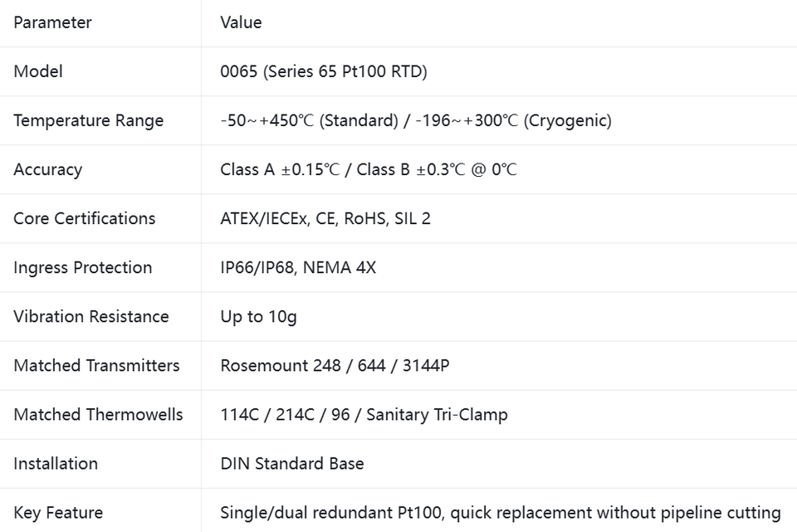Click the IP66/IP68, NEMA 4X value
This screenshot has width=797, height=532.
coord(298,267)
